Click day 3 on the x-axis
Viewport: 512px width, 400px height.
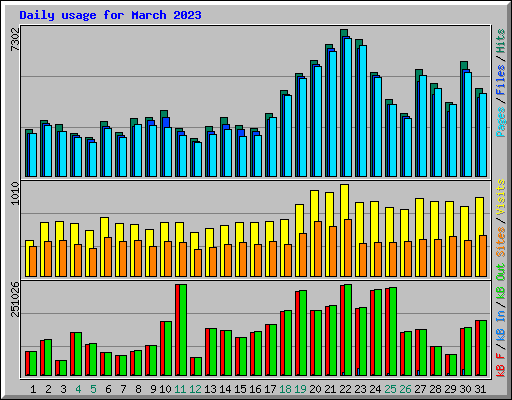pyautogui.click(x=63, y=389)
